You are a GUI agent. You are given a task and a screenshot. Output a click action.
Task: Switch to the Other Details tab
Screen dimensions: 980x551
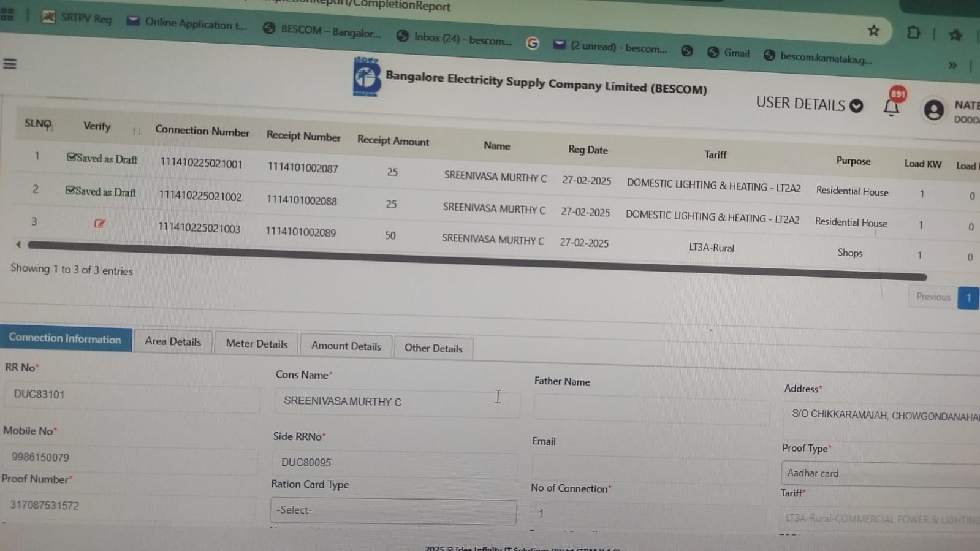tap(433, 348)
